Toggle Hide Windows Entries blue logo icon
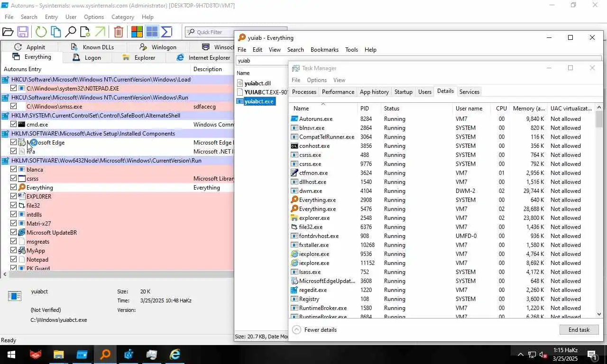 pos(152,32)
